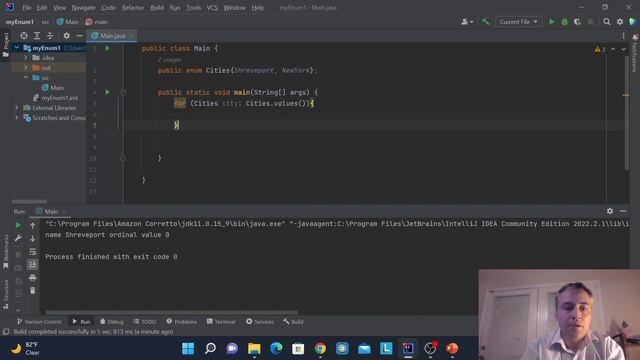
Task: Open Microsoft Edge from the taskbar
Action: tap(276, 349)
